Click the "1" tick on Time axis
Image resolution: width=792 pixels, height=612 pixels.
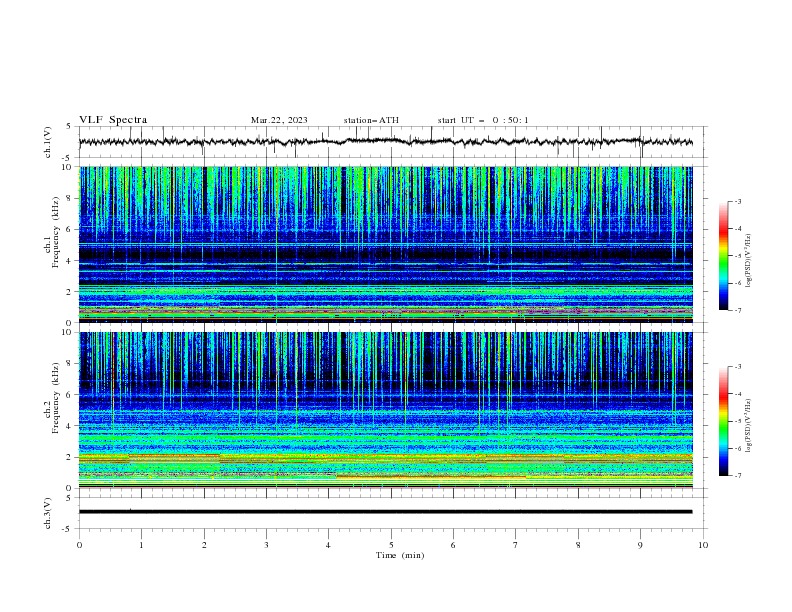(141, 545)
